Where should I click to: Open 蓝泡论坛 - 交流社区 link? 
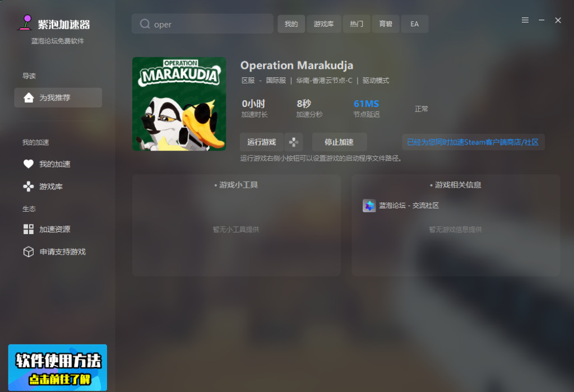coord(409,206)
